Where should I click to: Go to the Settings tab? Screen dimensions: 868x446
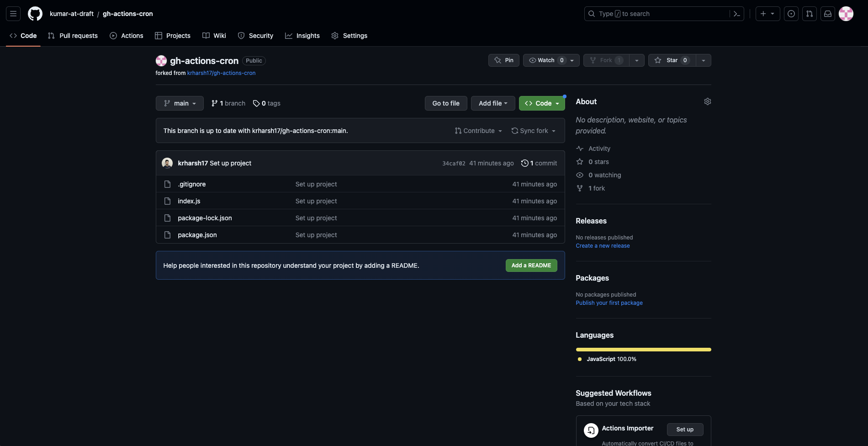(349, 36)
